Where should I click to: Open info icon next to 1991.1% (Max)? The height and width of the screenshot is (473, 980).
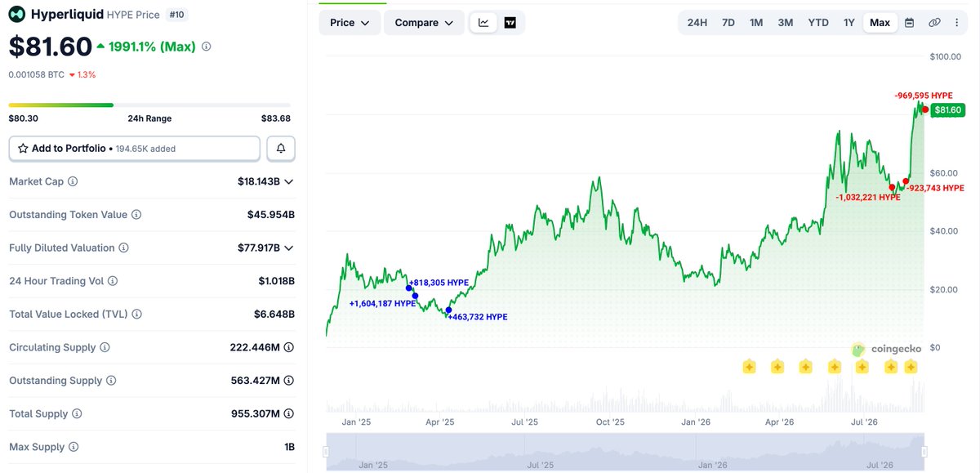point(206,47)
